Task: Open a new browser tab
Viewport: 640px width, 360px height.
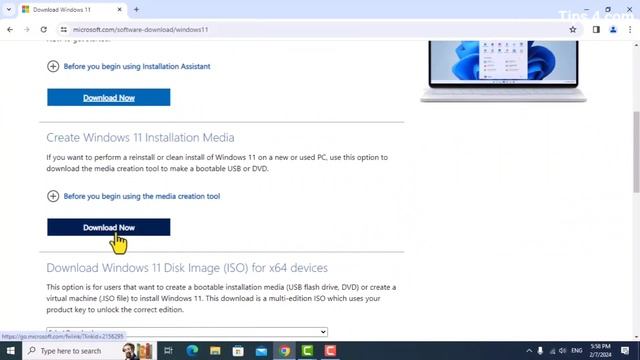Action: (136, 9)
